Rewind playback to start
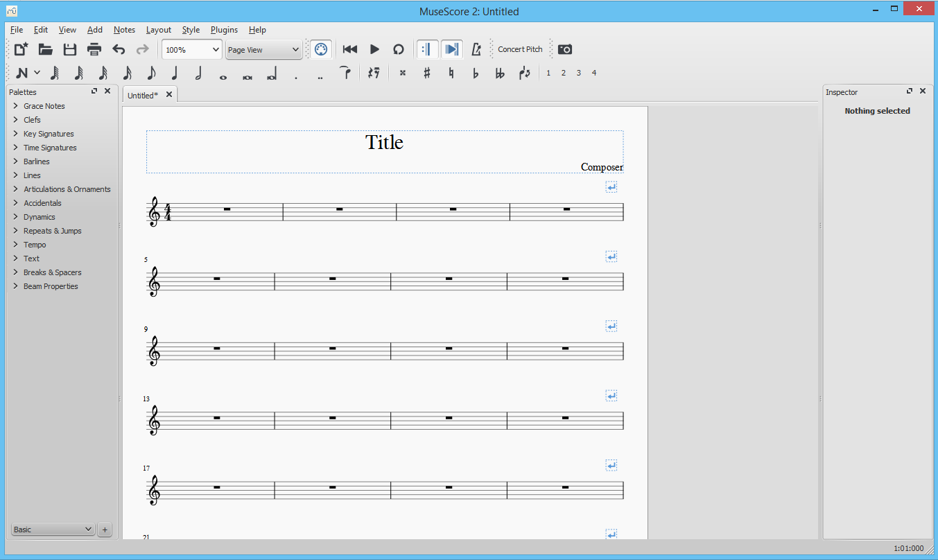938x560 pixels. click(350, 49)
